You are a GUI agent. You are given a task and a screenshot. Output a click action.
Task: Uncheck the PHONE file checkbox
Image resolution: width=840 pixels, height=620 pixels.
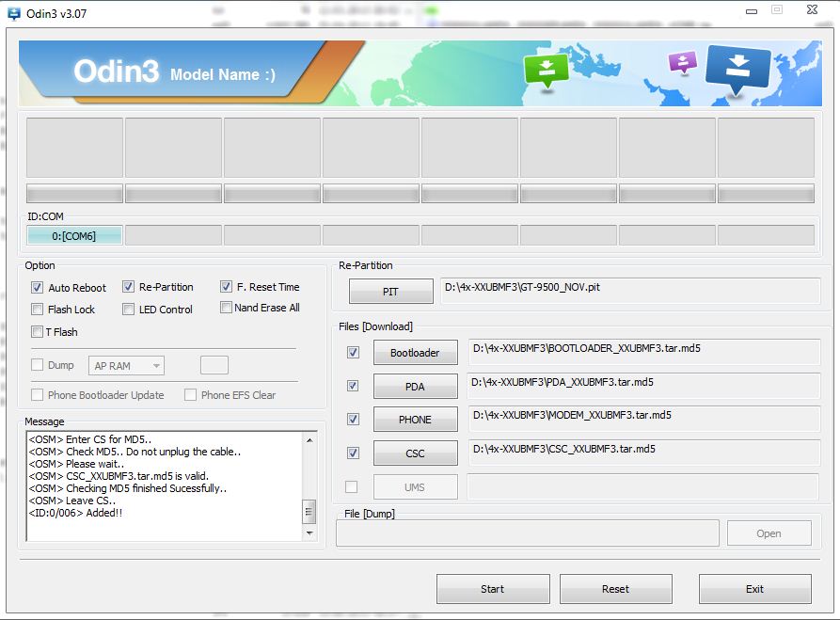click(353, 419)
